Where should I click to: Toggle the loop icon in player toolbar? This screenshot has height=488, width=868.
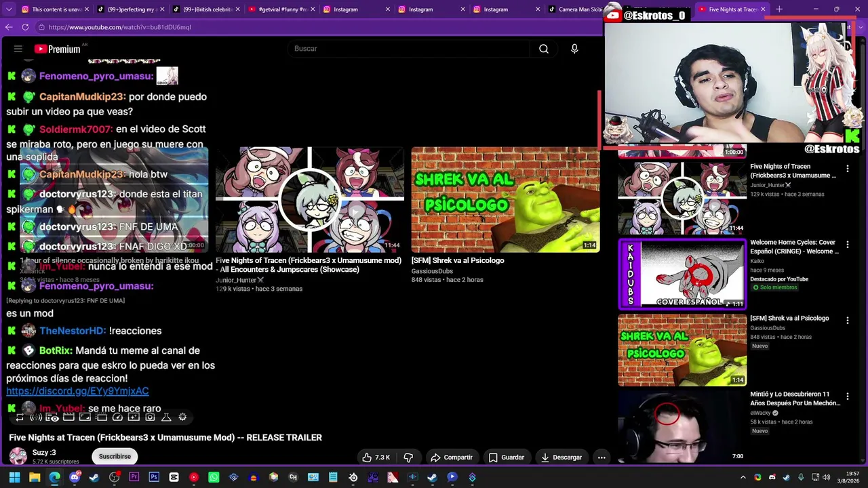click(x=20, y=418)
